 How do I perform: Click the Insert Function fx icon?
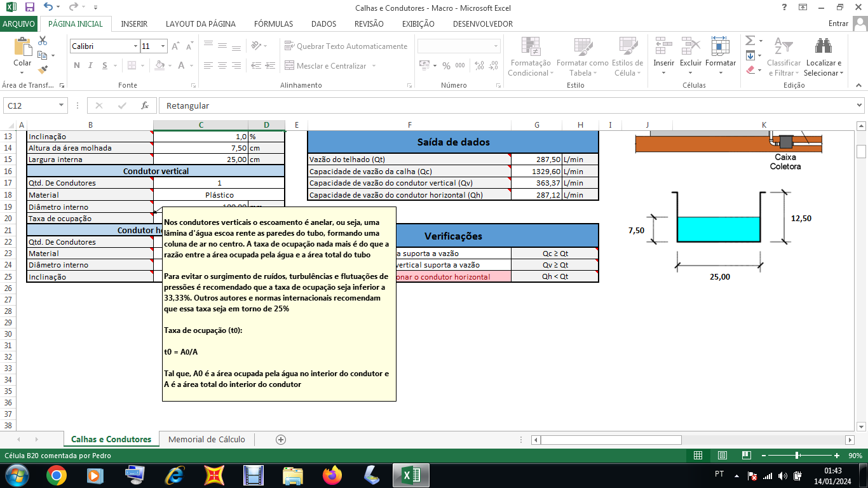[x=145, y=105]
